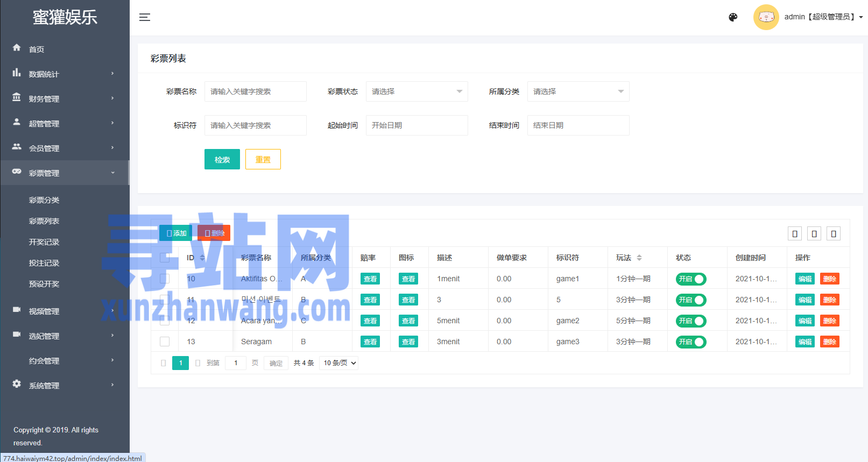Tick the checkbox for Seragam row

[165, 342]
